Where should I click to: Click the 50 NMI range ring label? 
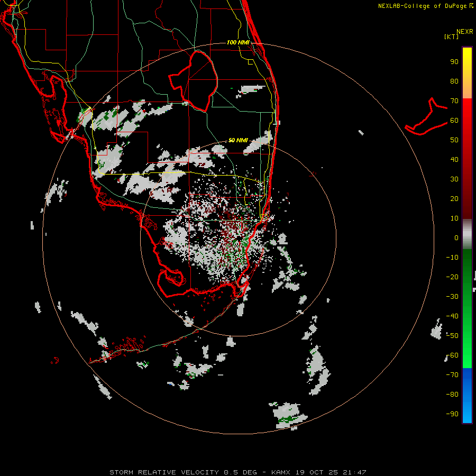coord(238,140)
